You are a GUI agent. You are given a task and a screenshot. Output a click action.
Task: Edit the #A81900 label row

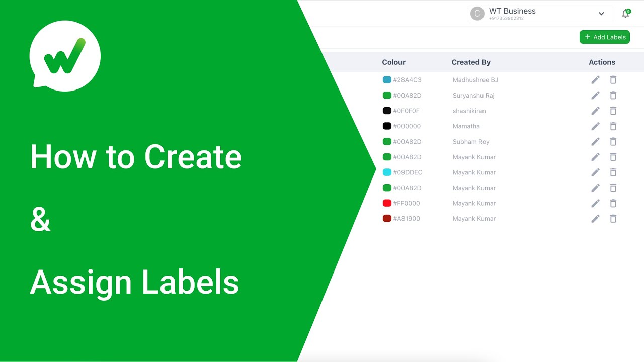click(x=595, y=219)
